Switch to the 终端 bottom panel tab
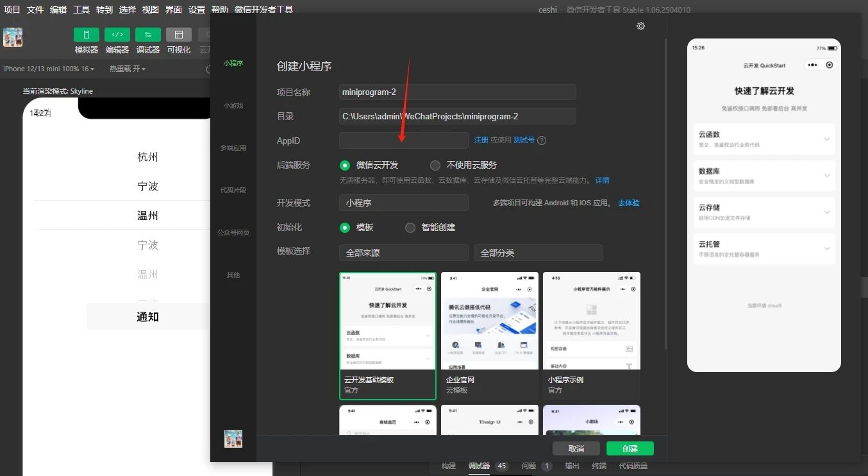 pos(599,466)
